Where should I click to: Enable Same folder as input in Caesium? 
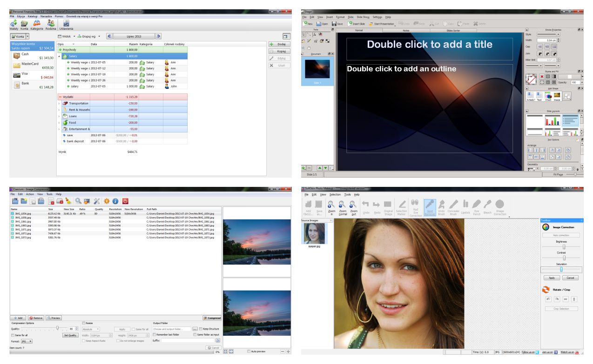click(x=195, y=335)
